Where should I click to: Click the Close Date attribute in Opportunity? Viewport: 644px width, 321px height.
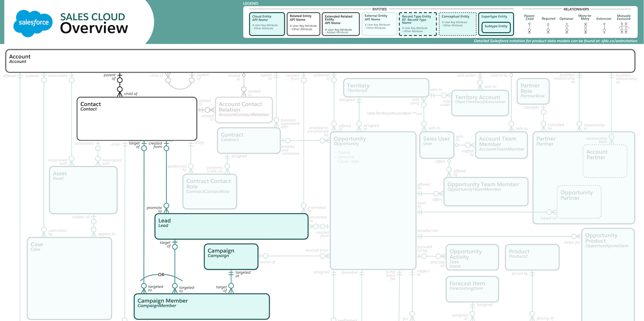pos(348,162)
